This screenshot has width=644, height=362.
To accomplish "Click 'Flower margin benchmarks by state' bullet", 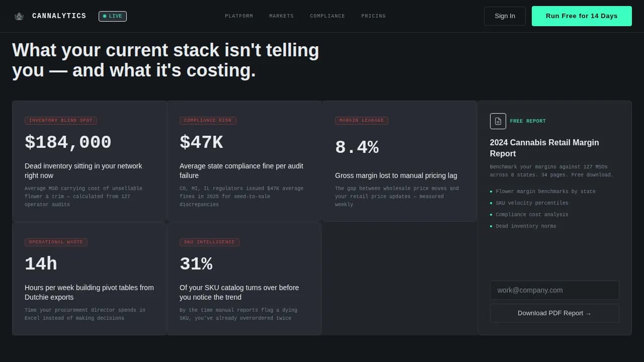I will click(545, 192).
